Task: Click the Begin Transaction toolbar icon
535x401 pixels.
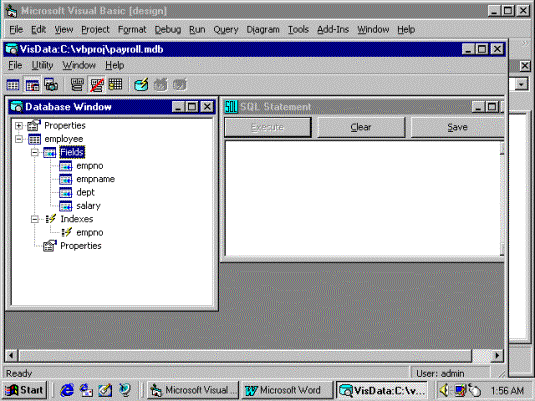Action: 141,85
